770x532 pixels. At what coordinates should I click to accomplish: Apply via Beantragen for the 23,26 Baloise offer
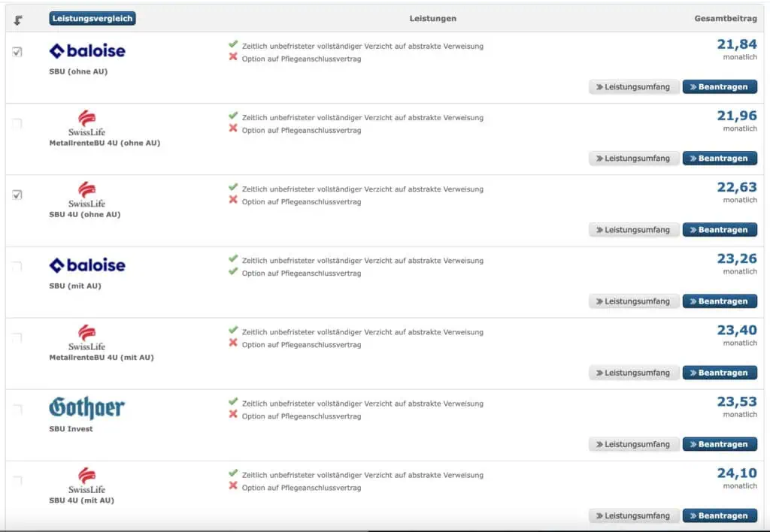(x=719, y=301)
